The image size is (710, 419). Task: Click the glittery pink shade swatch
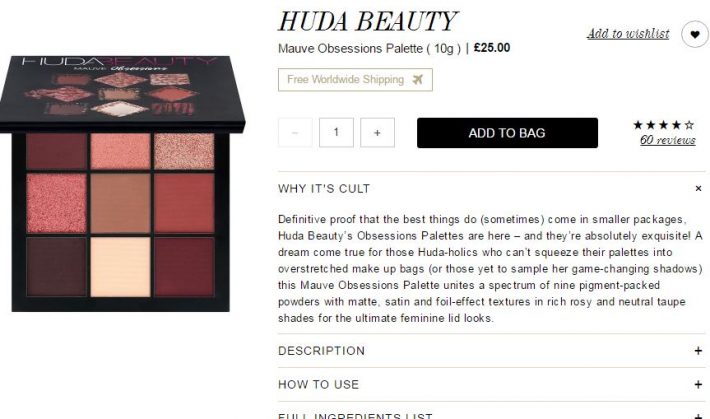click(x=57, y=203)
